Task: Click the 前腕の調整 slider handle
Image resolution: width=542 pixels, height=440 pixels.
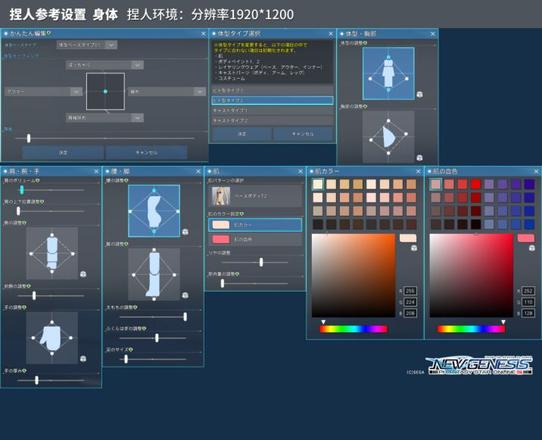Action: [x=34, y=296]
